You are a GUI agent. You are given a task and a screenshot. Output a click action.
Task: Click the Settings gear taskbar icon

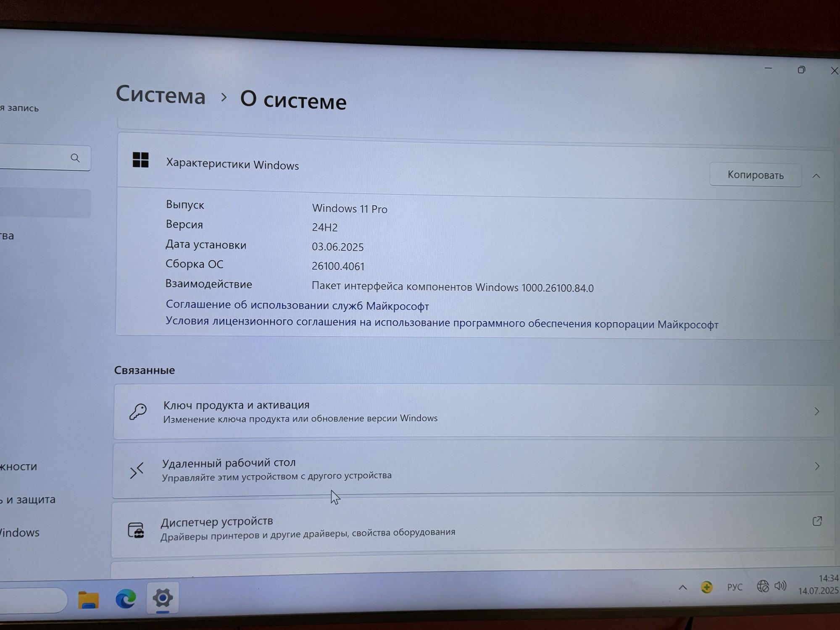coord(163,598)
